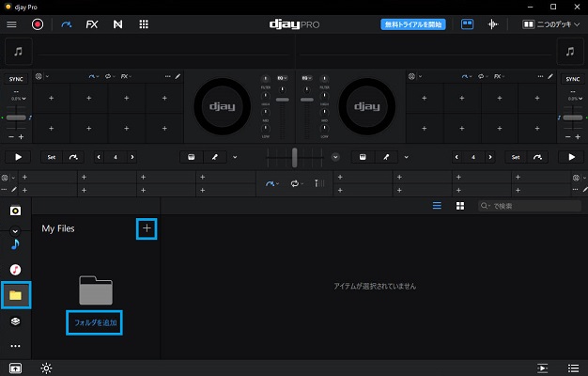Move the crossfader handle

(x=294, y=157)
